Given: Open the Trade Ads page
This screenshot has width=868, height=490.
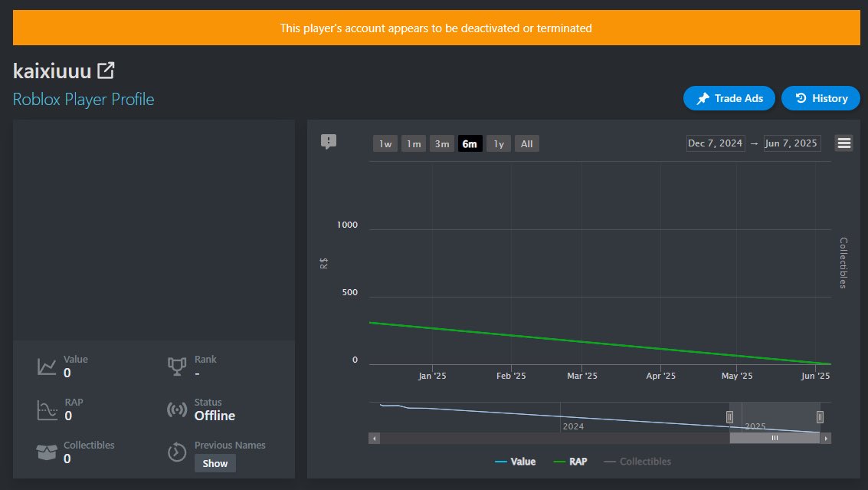Looking at the screenshot, I should pos(729,98).
